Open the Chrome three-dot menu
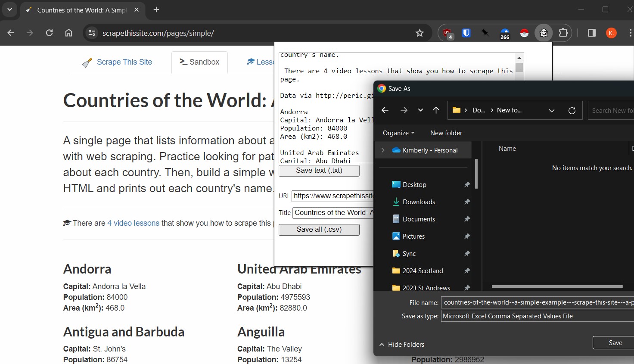 pos(630,33)
